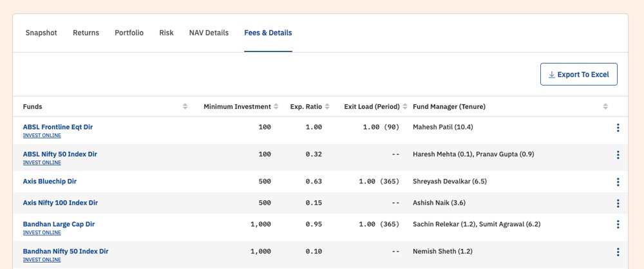Sort by Fund Manager column arrows
Viewport: 644px width, 269px height.
pos(605,107)
